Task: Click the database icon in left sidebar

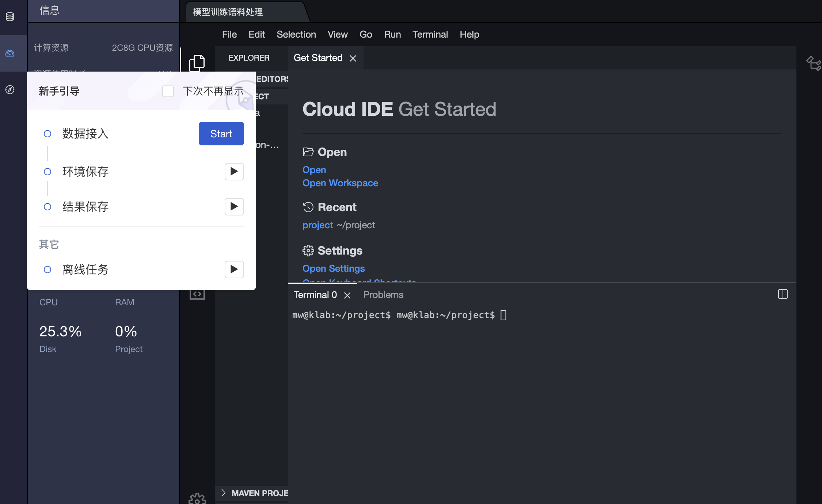Action: [10, 17]
